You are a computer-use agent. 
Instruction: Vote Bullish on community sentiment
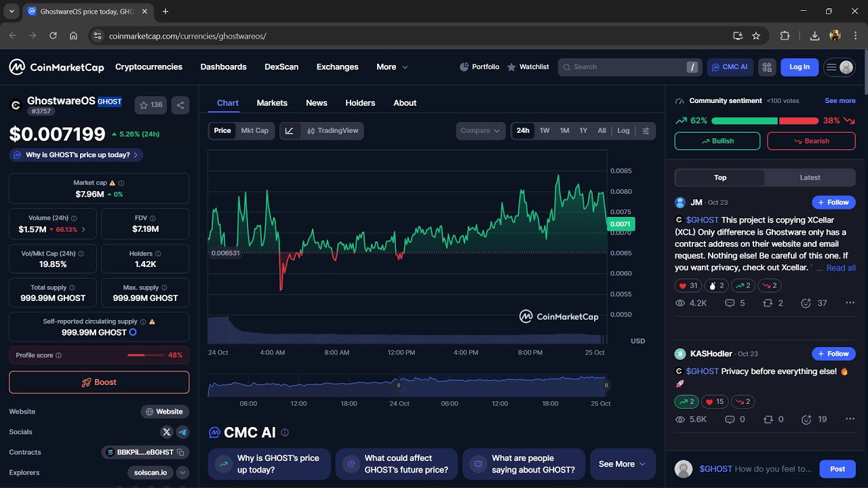tap(717, 141)
